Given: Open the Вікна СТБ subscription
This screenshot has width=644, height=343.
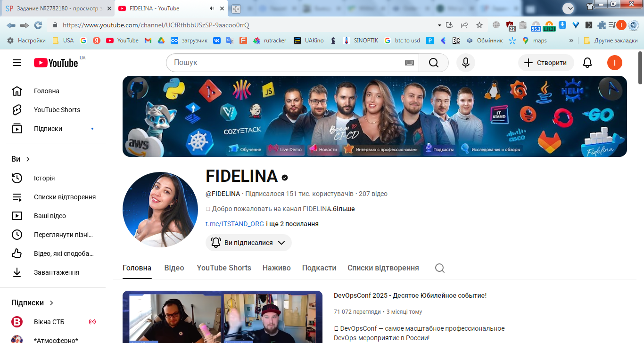Looking at the screenshot, I should coord(56,322).
